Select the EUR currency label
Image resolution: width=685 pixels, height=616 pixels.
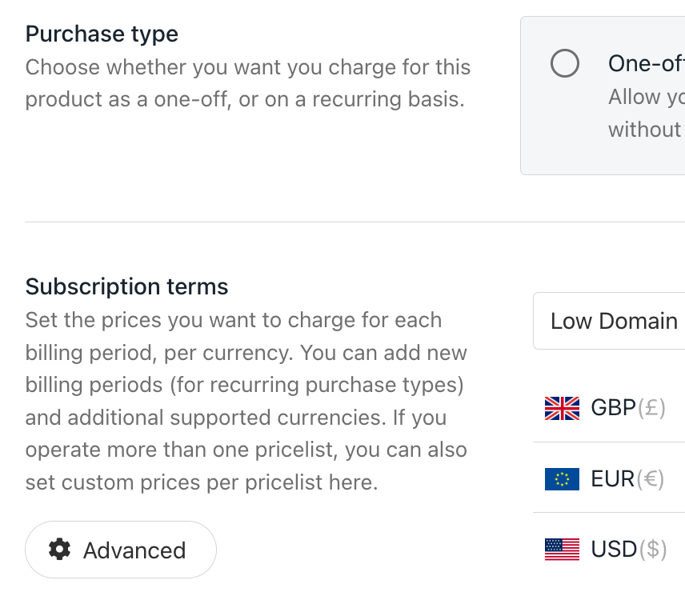click(613, 478)
